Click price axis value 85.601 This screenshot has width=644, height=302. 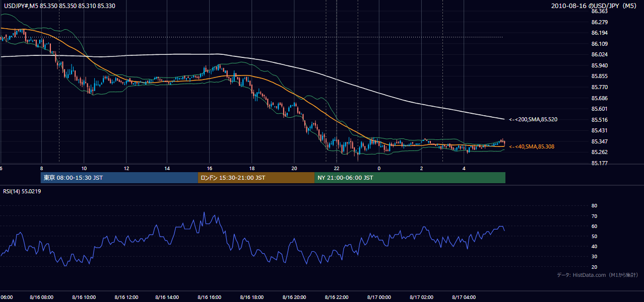tap(600, 109)
